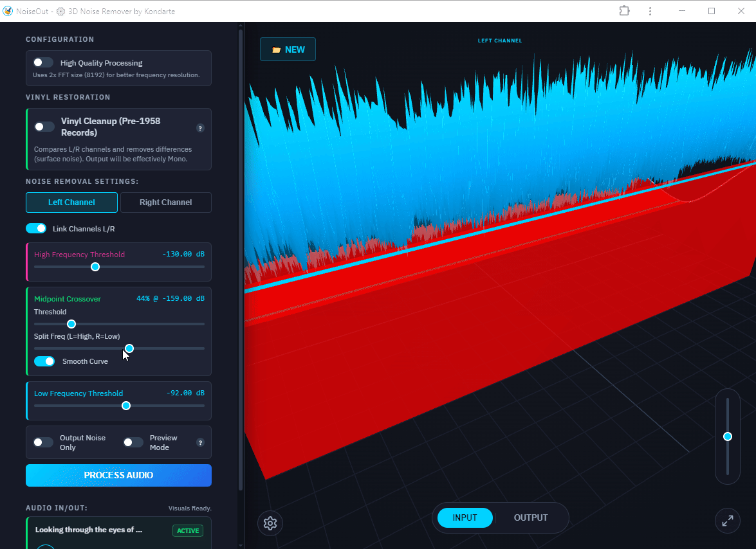
Task: Click the NEW file button
Action: click(288, 49)
